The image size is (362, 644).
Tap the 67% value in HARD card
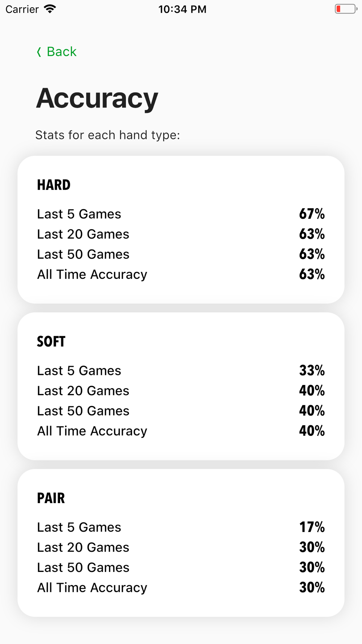[x=312, y=214]
